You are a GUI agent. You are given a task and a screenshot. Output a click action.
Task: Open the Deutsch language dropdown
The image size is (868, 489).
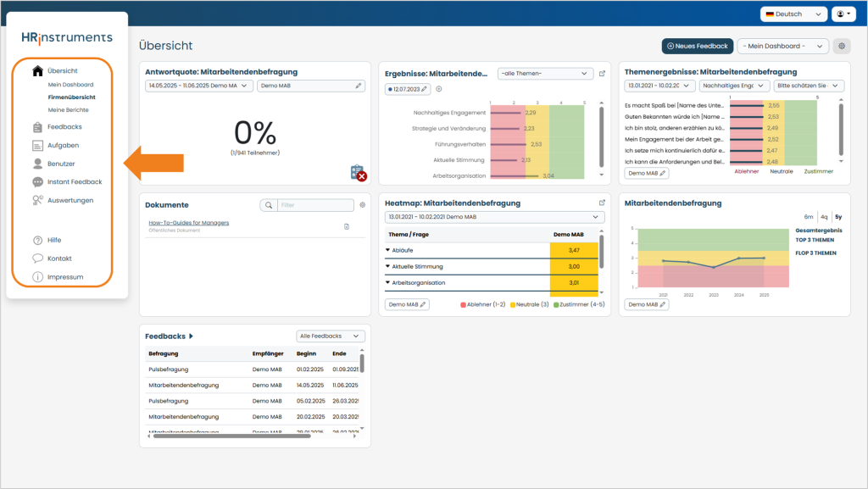(x=793, y=14)
